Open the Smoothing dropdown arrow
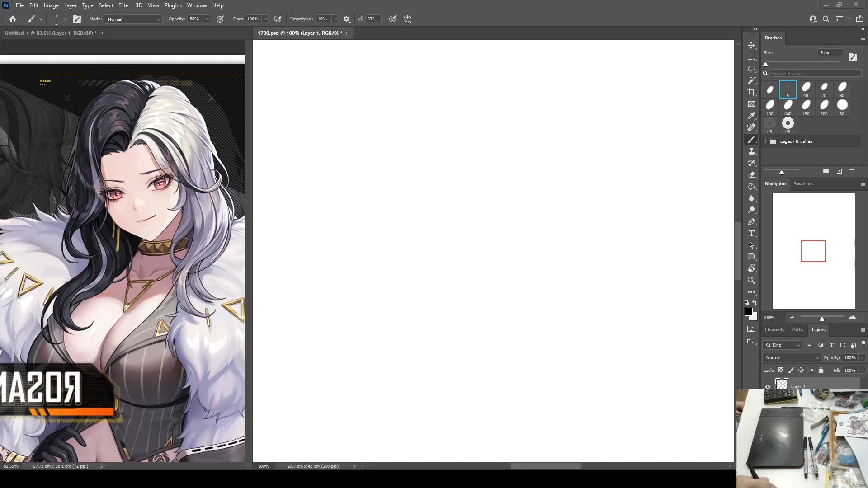This screenshot has width=868, height=488. pos(335,19)
